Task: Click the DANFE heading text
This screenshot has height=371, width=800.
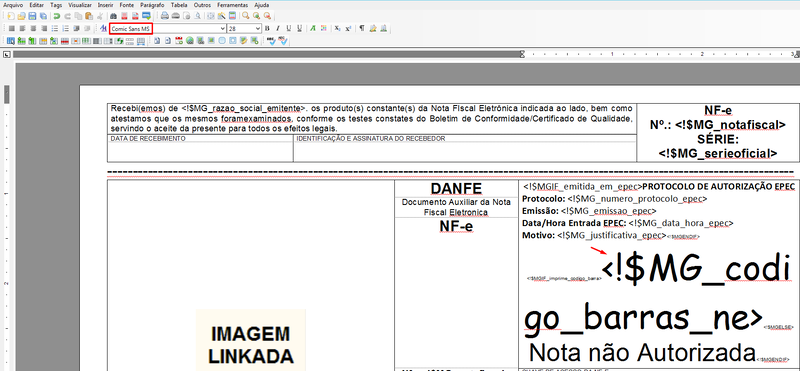Action: coord(456,188)
